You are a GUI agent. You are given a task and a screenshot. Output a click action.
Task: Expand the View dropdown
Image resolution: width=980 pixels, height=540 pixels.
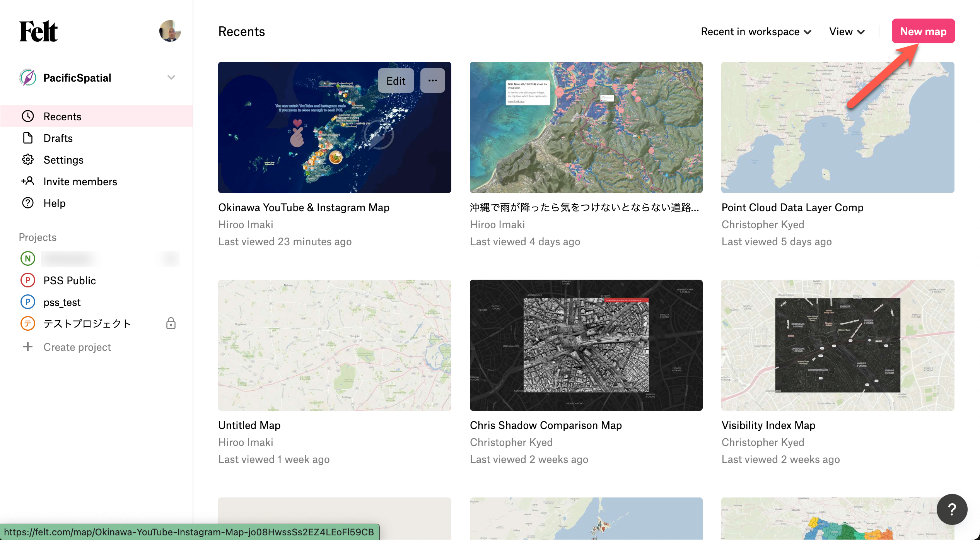(x=847, y=32)
